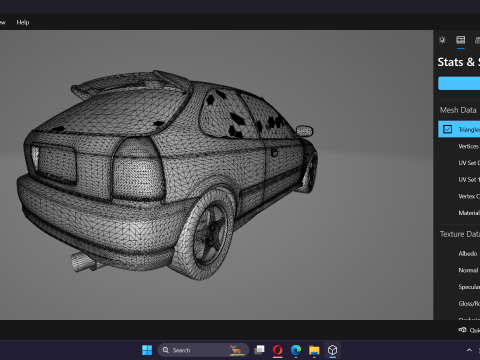Open the Environment & Lighting sun tab
The height and width of the screenshot is (360, 480).
pos(442,40)
